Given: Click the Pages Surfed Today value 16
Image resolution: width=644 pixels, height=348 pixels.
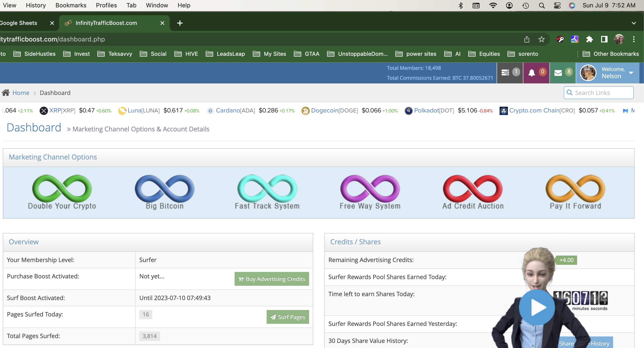Looking at the screenshot, I should (146, 315).
